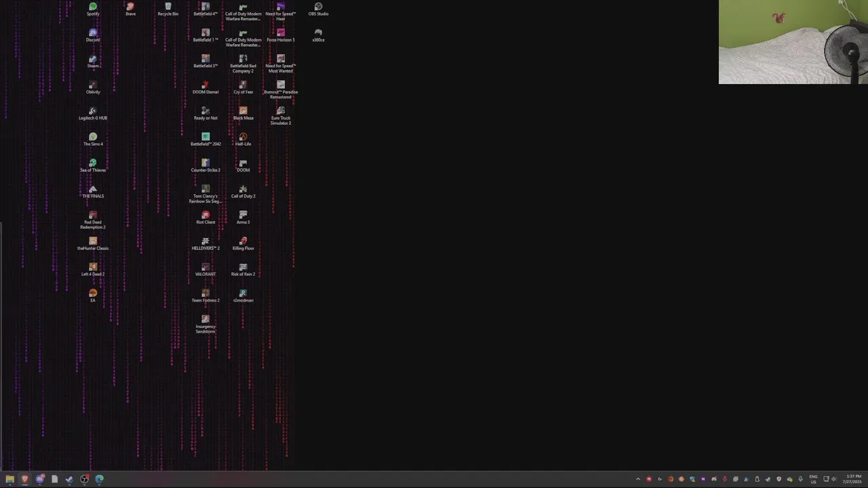Open Microsoft Edge from the taskbar
Viewport: 868px width, 488px height.
tap(99, 479)
